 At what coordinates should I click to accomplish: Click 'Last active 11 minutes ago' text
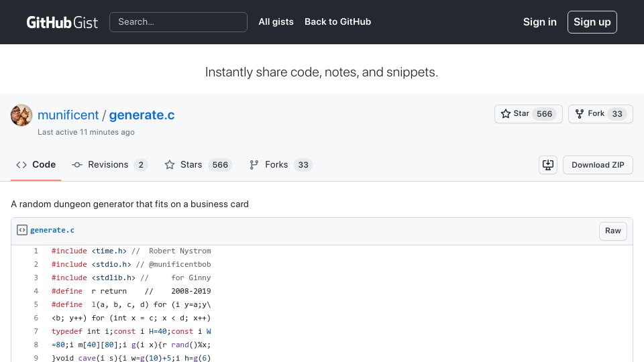click(86, 132)
